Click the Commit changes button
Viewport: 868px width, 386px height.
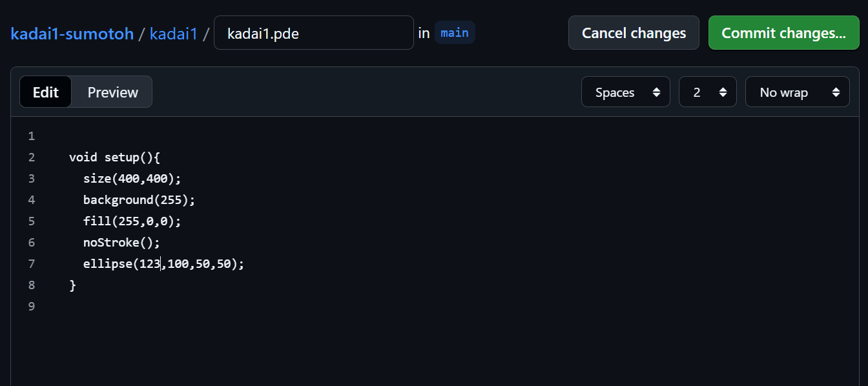783,33
